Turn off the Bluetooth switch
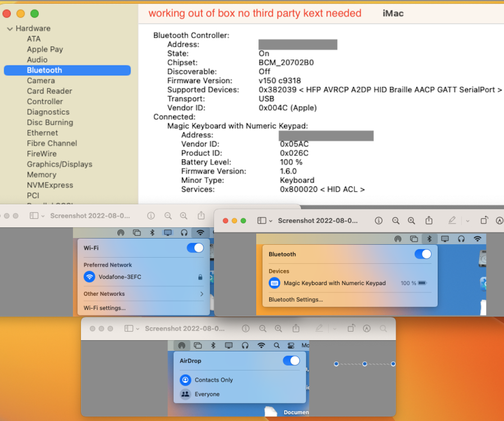The width and height of the screenshot is (504, 421). [423, 254]
